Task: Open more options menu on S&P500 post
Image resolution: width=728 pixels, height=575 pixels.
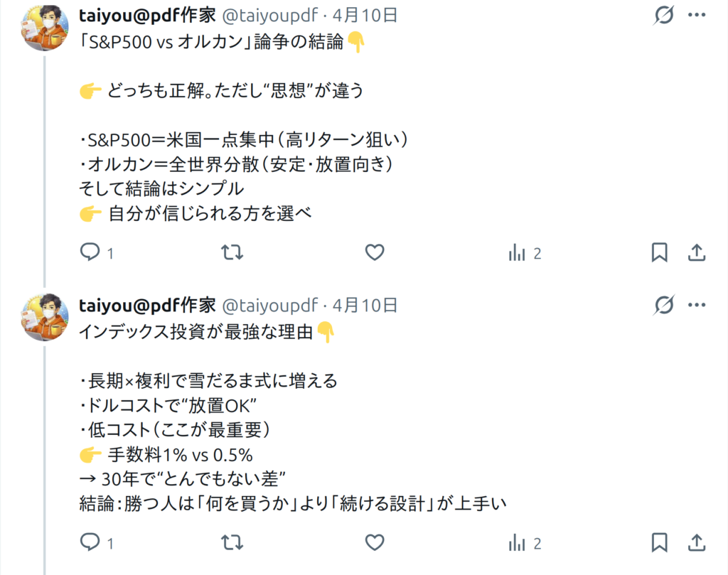Action: tap(697, 15)
